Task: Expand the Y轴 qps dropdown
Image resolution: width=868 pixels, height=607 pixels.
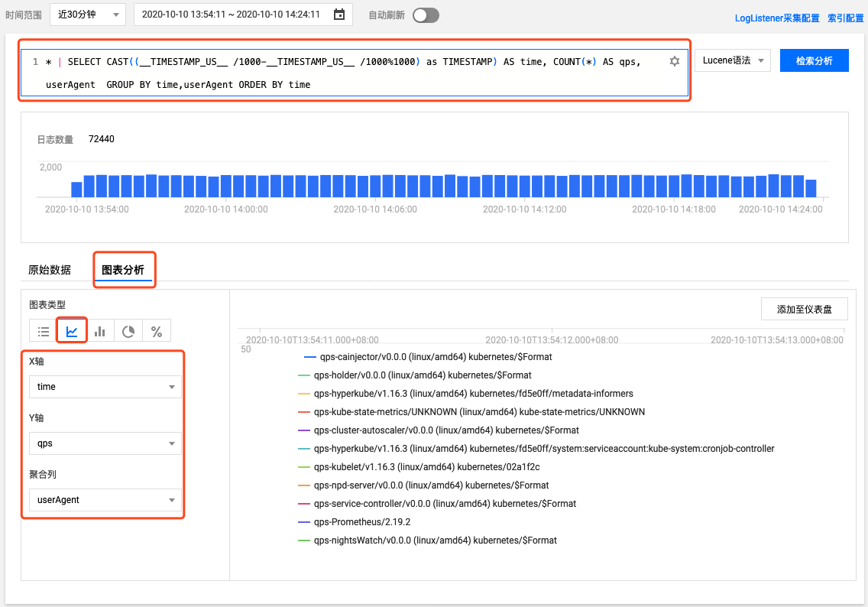Action: (105, 443)
